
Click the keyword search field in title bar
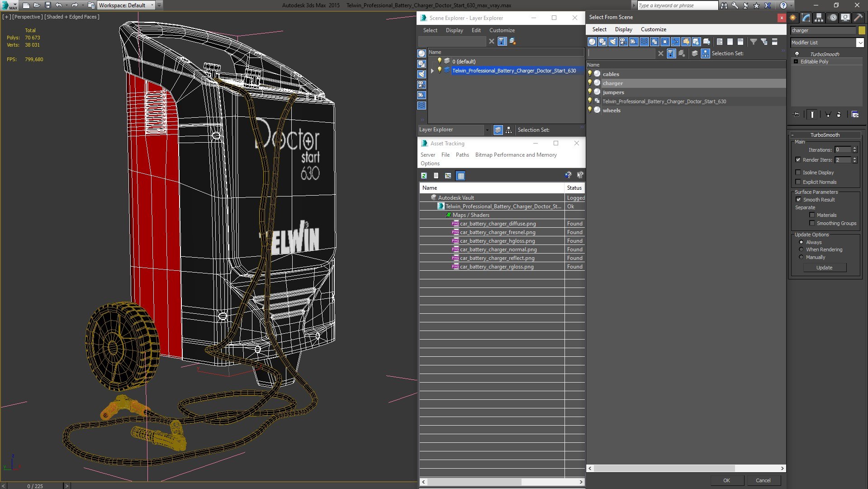point(677,5)
